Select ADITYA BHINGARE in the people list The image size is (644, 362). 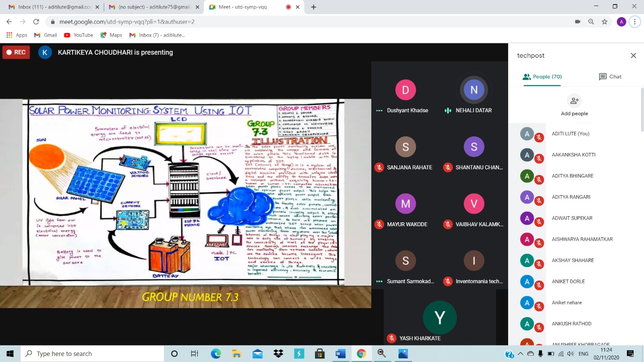tap(574, 176)
